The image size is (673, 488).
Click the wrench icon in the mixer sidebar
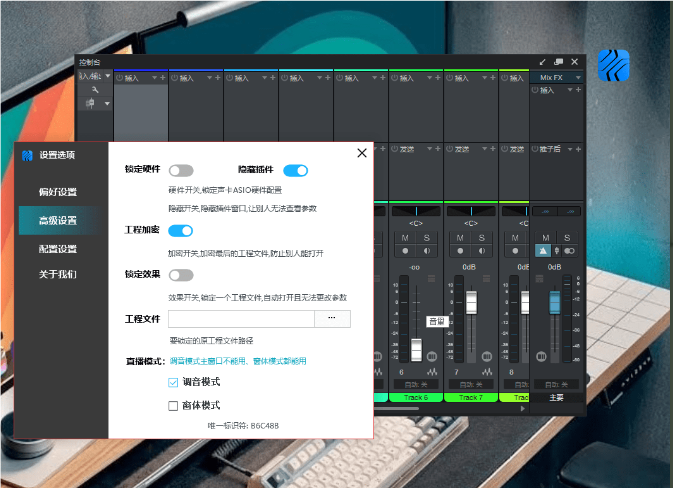93,90
